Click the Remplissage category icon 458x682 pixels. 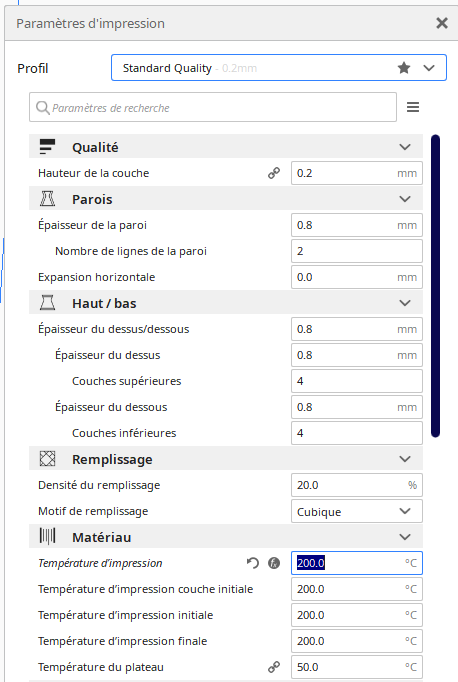[47, 458]
